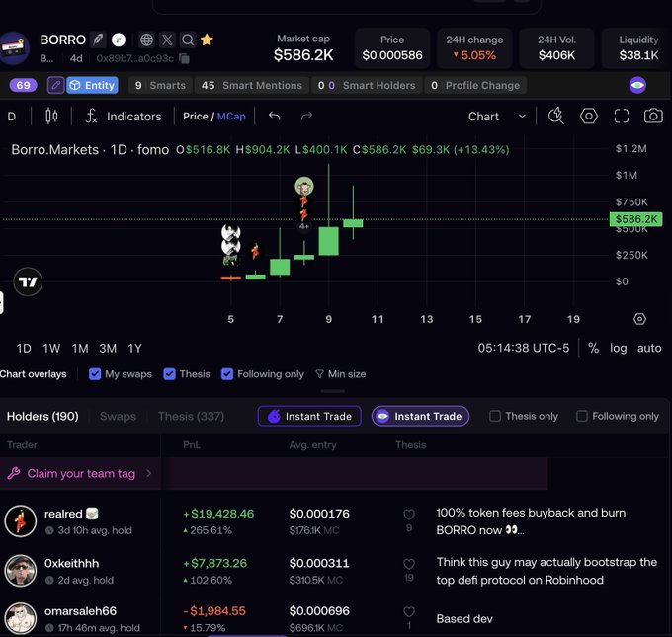Viewport: 672px width, 637px height.
Task: Click the Min size filter icon
Action: point(319,374)
